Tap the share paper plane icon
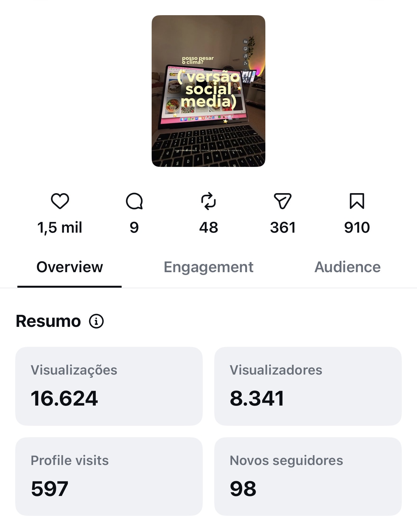 tap(283, 201)
